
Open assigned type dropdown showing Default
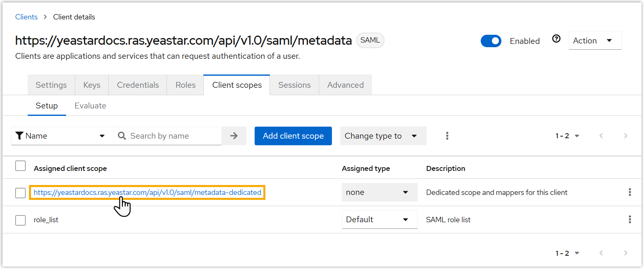pyautogui.click(x=379, y=219)
